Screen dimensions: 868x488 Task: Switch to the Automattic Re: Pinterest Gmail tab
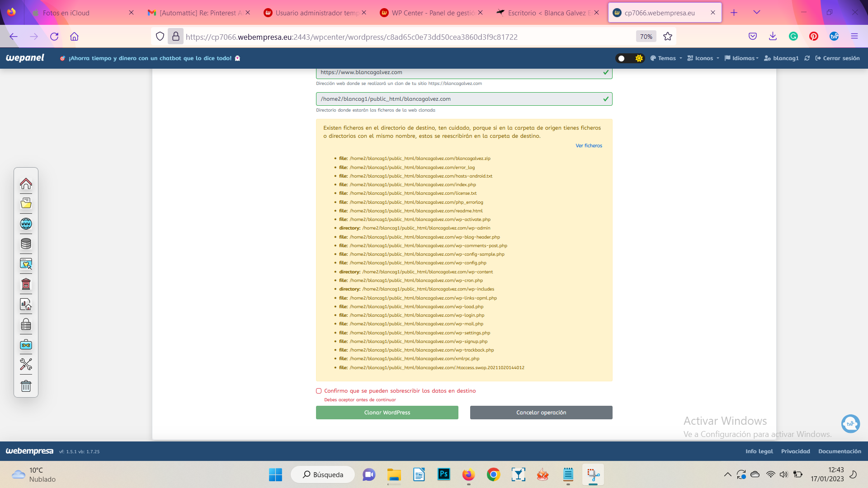[199, 13]
